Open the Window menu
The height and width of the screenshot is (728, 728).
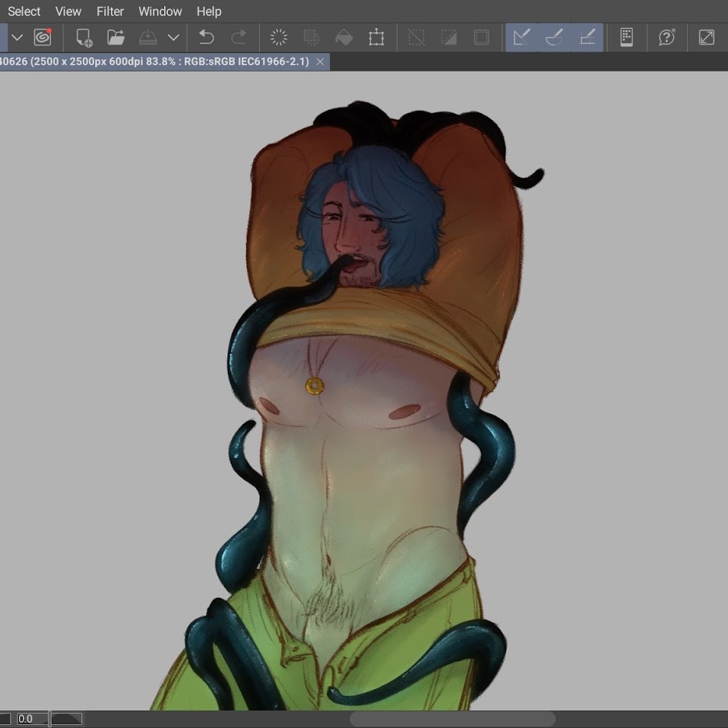tap(160, 11)
